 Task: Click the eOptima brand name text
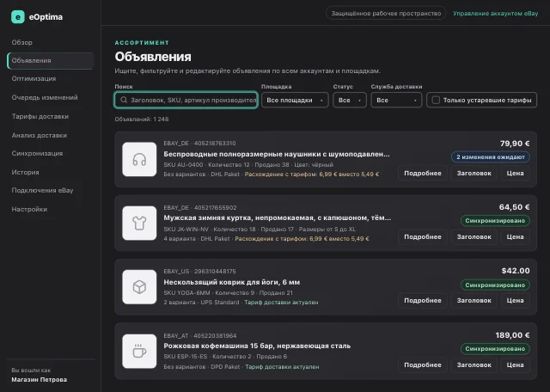tap(46, 17)
